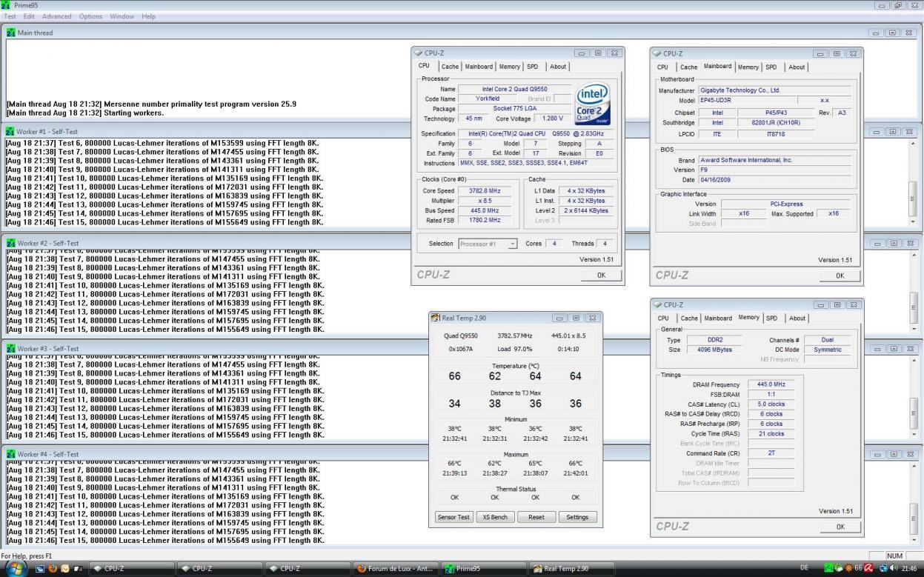
Task: Open the network status tray icon
Action: (x=884, y=568)
